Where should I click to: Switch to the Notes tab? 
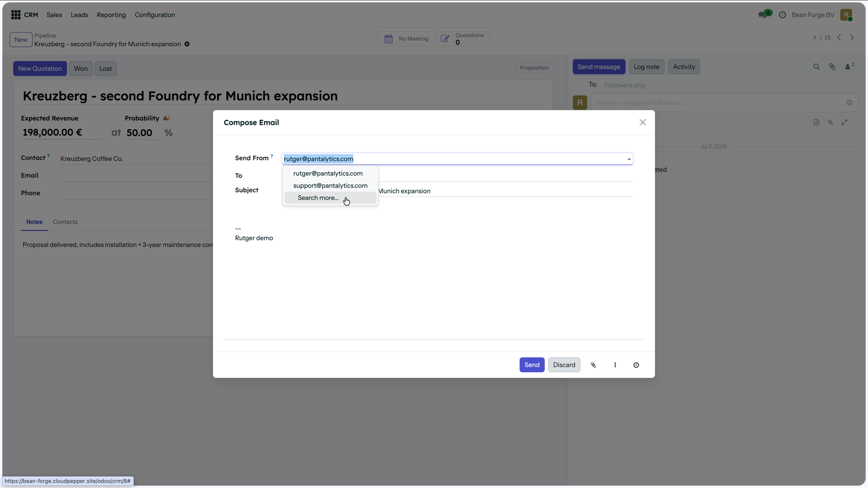tap(34, 222)
